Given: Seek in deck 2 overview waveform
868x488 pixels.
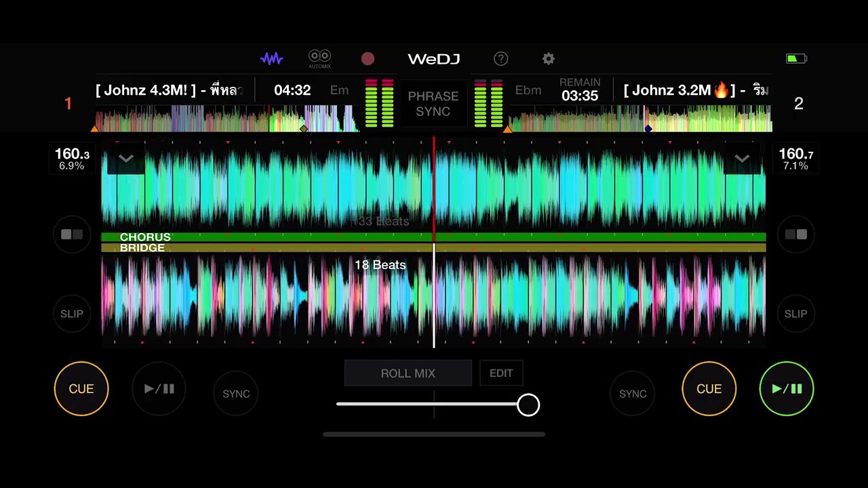Looking at the screenshot, I should tap(639, 119).
